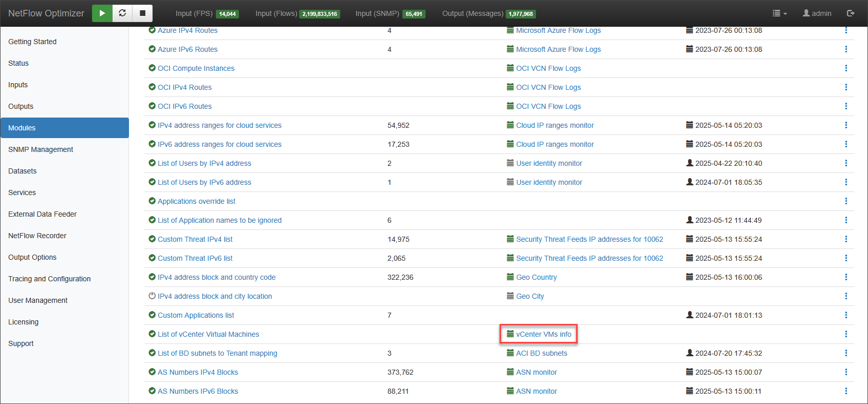
Task: Open actions menu for Applications override list row
Action: pyautogui.click(x=846, y=201)
